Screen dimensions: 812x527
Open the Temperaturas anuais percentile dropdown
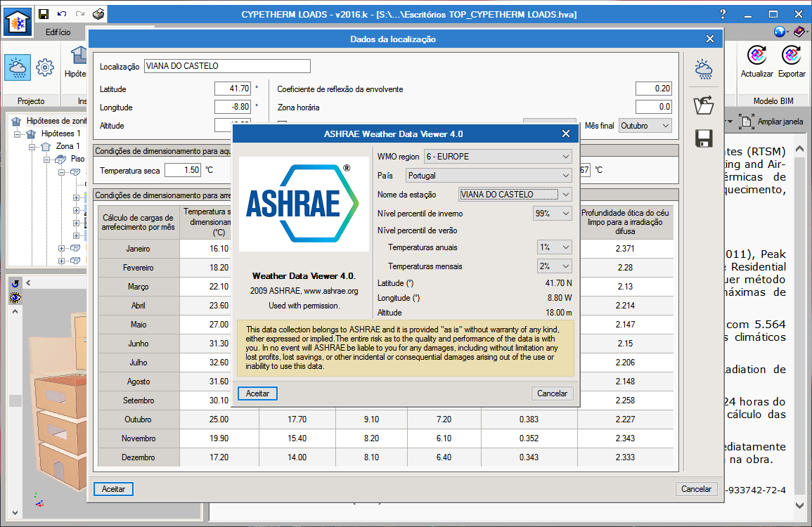coord(555,247)
